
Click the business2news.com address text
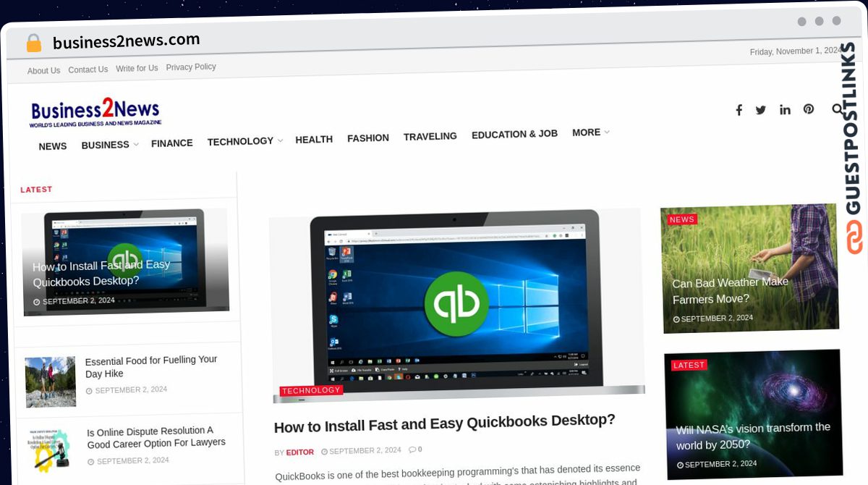[x=127, y=41]
